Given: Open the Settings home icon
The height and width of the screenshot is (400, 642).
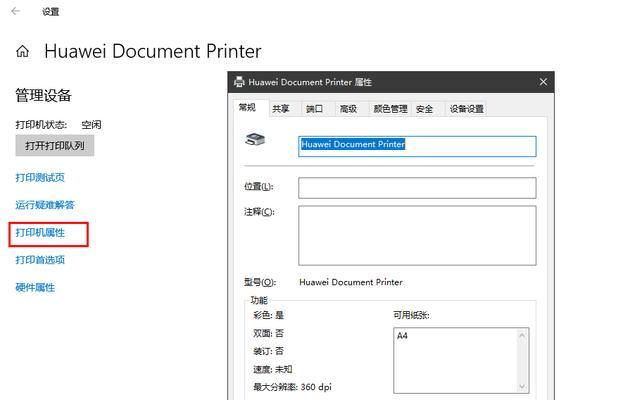Looking at the screenshot, I should [23, 51].
